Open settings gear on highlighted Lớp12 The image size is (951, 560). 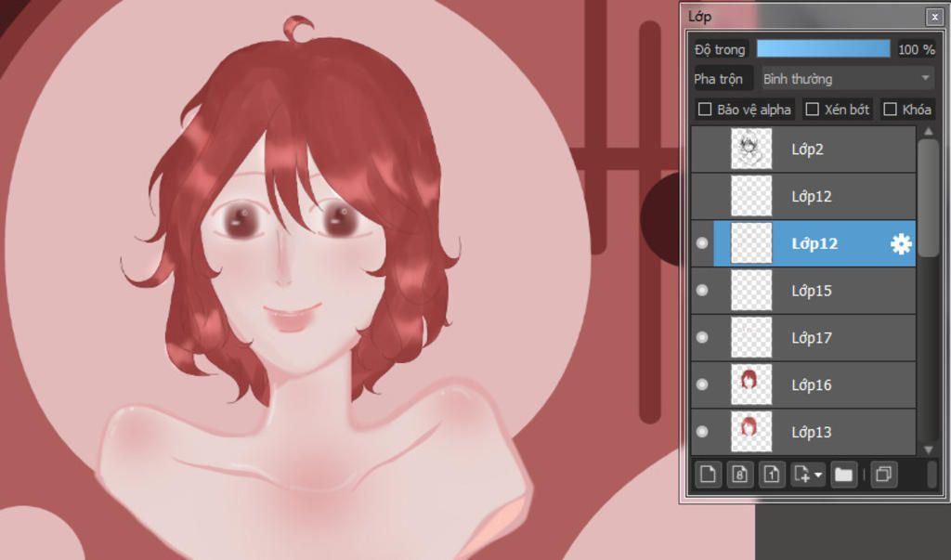901,244
